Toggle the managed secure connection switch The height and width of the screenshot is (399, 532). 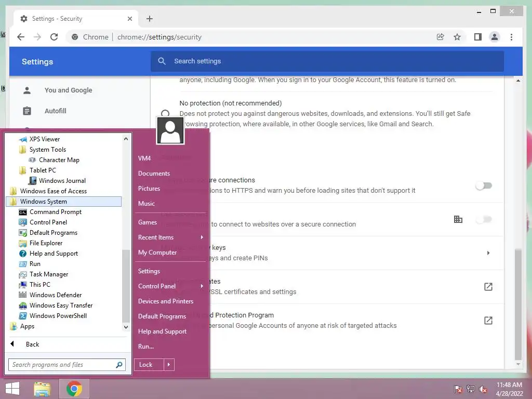(x=484, y=220)
